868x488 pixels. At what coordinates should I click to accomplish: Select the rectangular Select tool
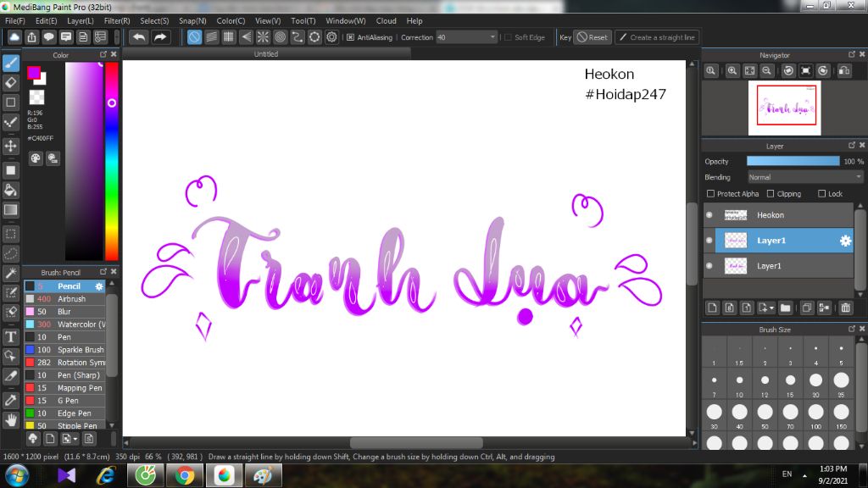click(x=11, y=234)
